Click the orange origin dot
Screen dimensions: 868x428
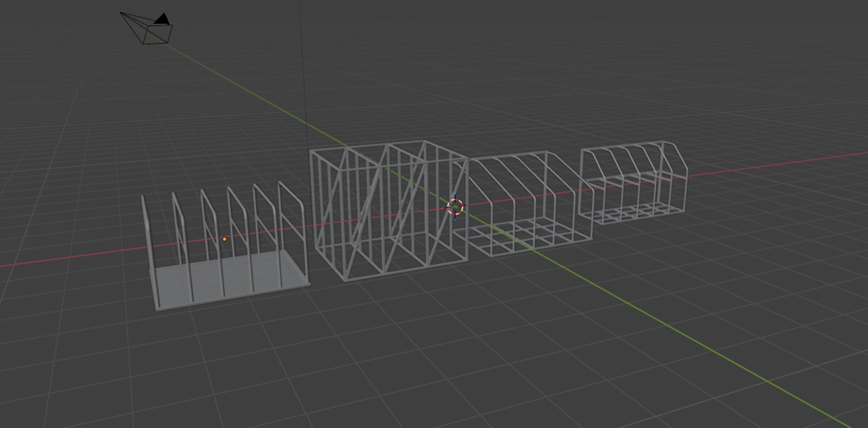click(225, 239)
